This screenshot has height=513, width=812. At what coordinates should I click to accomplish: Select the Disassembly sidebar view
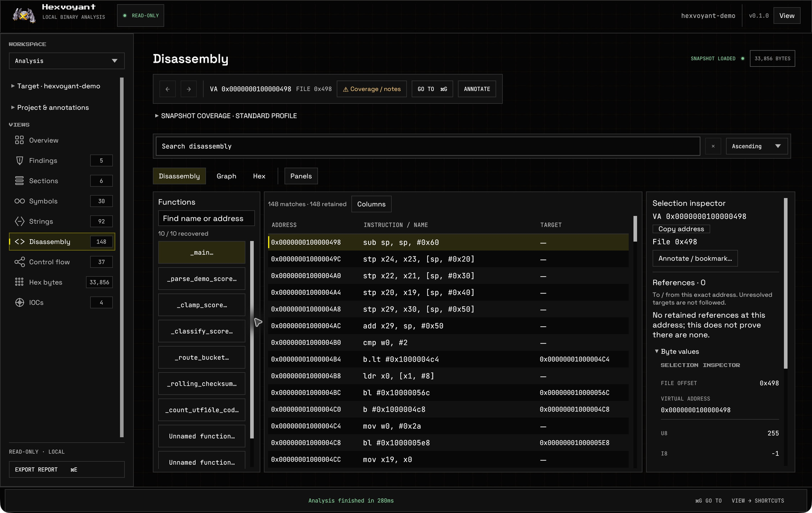62,242
